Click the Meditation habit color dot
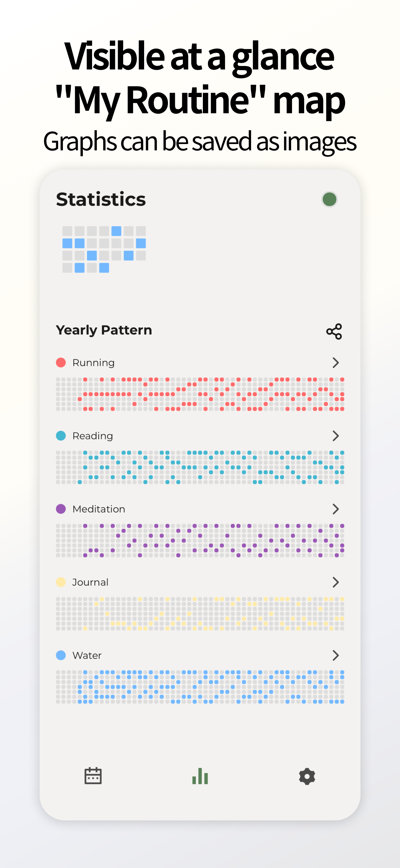 point(61,509)
